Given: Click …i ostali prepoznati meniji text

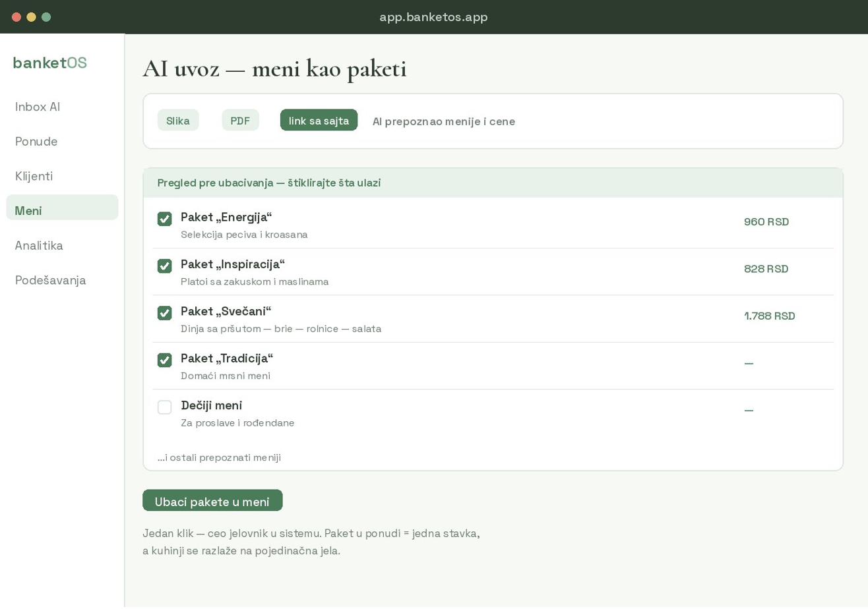Looking at the screenshot, I should click(219, 457).
